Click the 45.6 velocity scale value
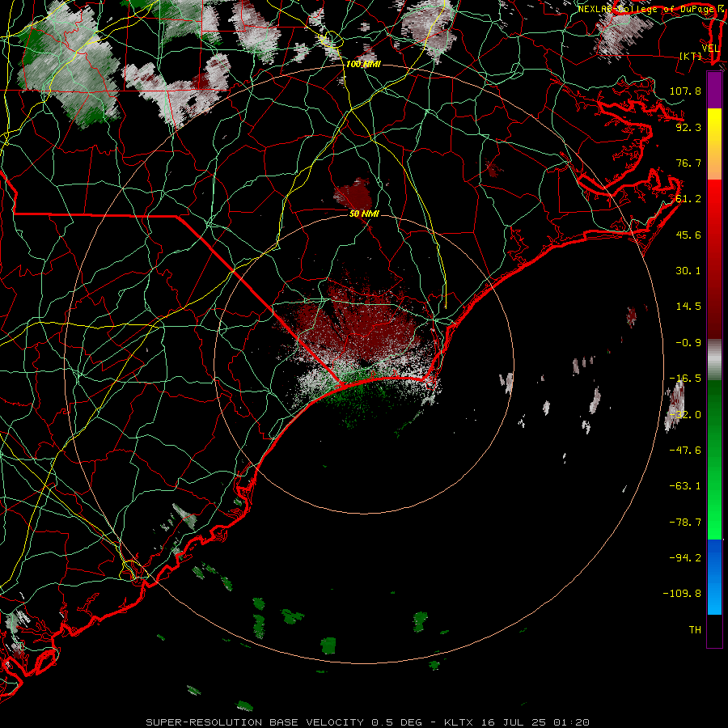 coord(688,235)
